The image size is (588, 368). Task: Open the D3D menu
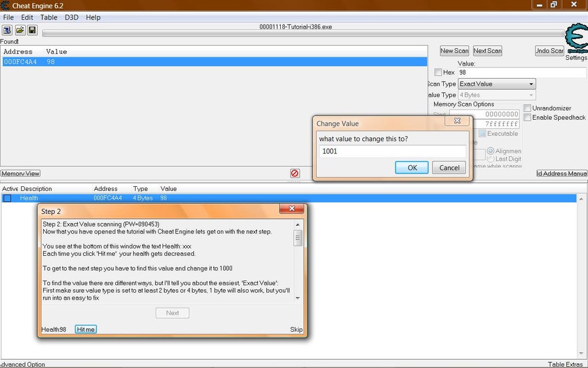72,17
